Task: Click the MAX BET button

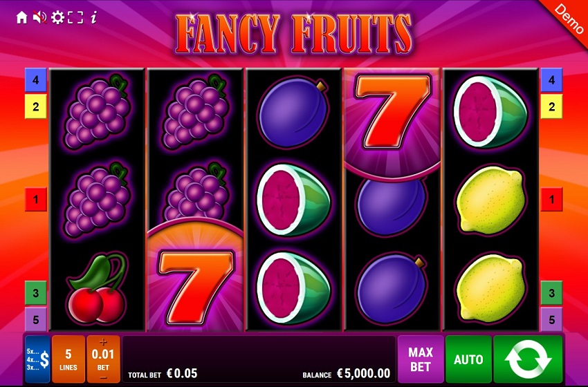Action: (x=421, y=359)
